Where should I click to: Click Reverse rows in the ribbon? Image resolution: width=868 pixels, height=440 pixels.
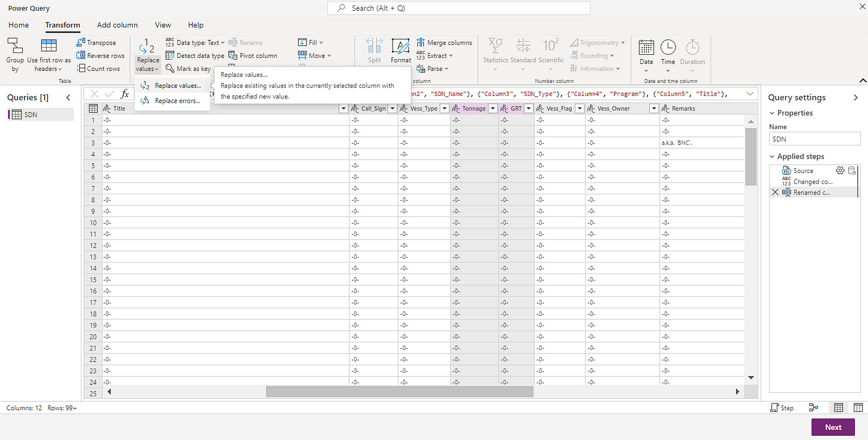pyautogui.click(x=101, y=55)
